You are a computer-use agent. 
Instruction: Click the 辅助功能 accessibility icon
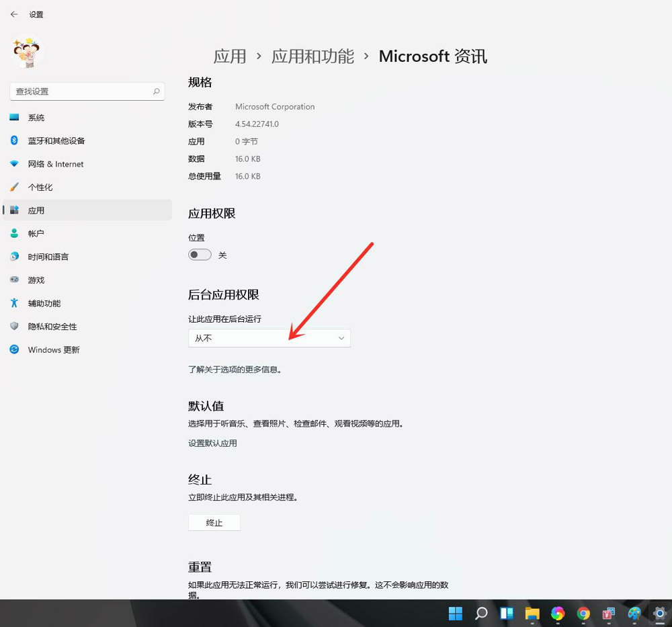click(14, 303)
